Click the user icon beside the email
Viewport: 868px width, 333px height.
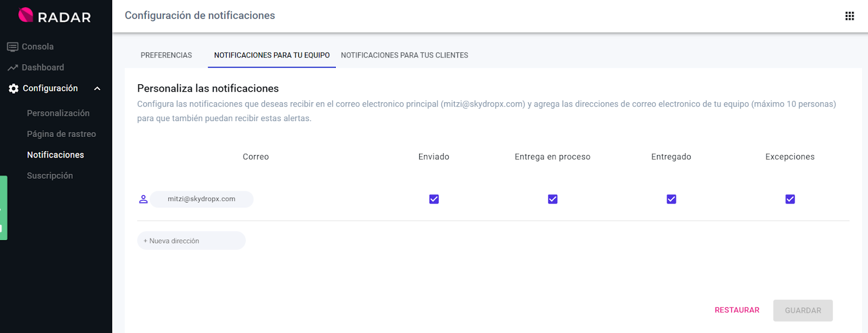pyautogui.click(x=143, y=199)
